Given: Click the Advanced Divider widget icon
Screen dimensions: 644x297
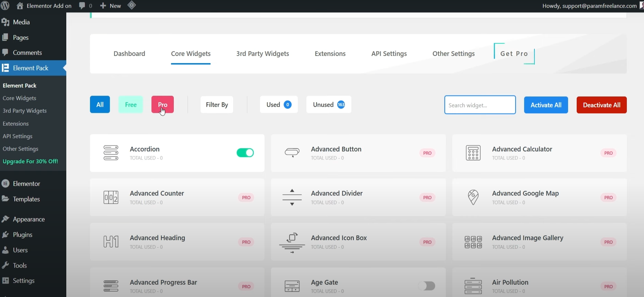Looking at the screenshot, I should (x=292, y=197).
